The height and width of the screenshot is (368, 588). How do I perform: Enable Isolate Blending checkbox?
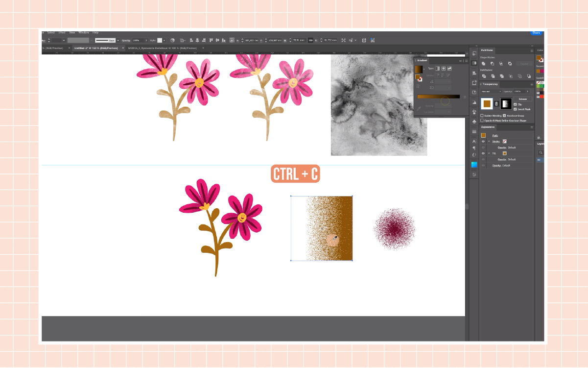(482, 116)
